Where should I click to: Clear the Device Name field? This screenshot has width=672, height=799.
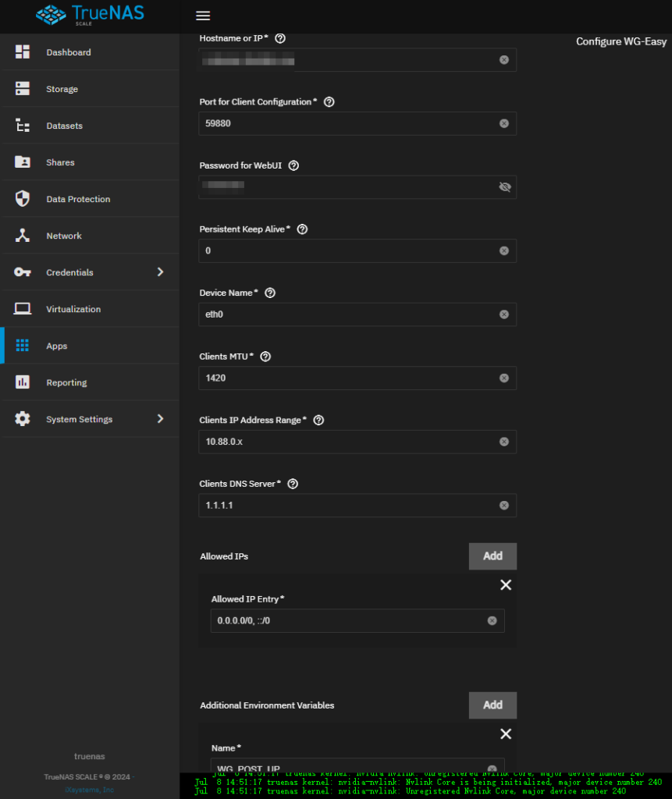pos(504,314)
